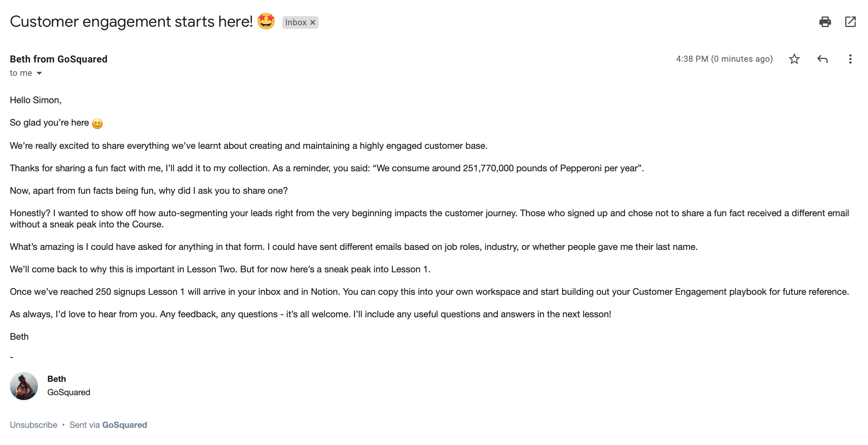This screenshot has height=445, width=868.
Task: Click the 'to me' recipient text
Action: coord(21,73)
